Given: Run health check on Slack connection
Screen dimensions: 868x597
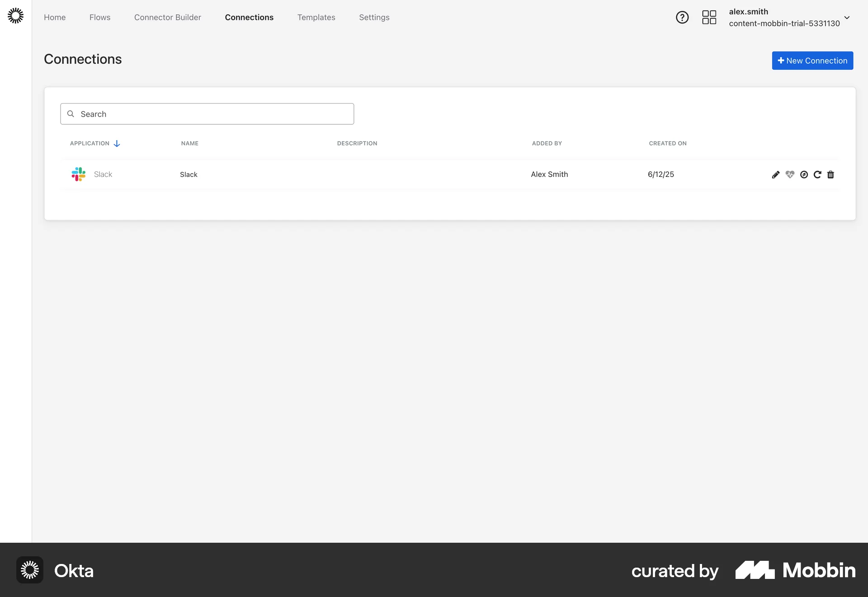Looking at the screenshot, I should (790, 175).
